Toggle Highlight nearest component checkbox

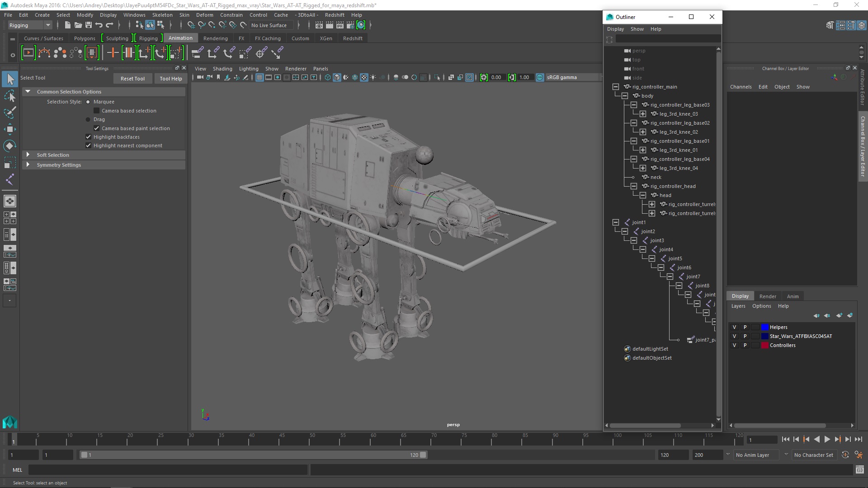pyautogui.click(x=88, y=145)
